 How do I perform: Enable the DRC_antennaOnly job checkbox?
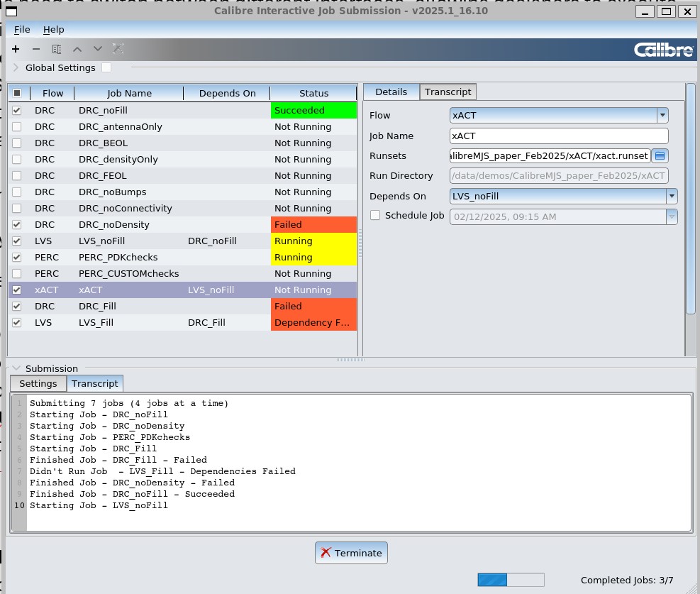[x=17, y=127]
